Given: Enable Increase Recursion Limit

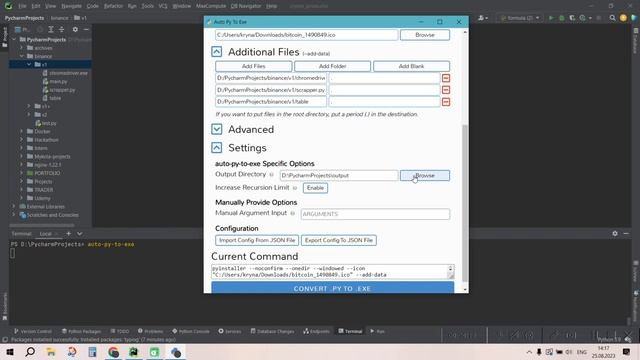Looking at the screenshot, I should (x=315, y=188).
